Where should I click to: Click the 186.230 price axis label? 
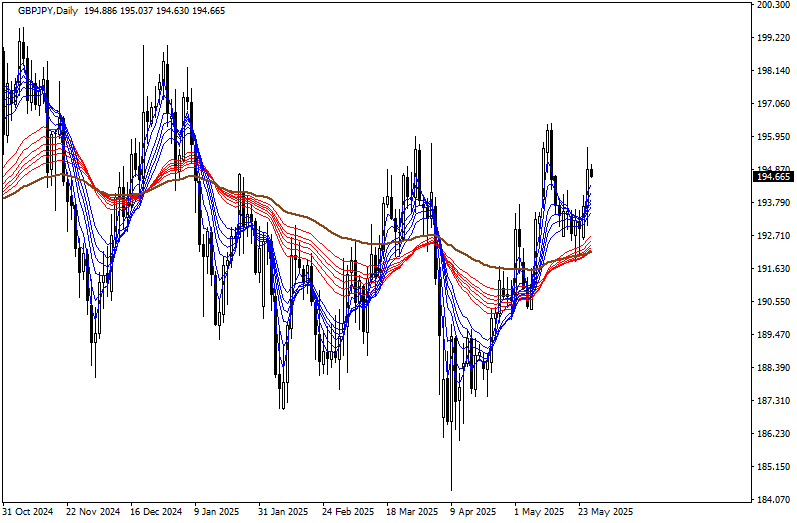click(x=774, y=434)
